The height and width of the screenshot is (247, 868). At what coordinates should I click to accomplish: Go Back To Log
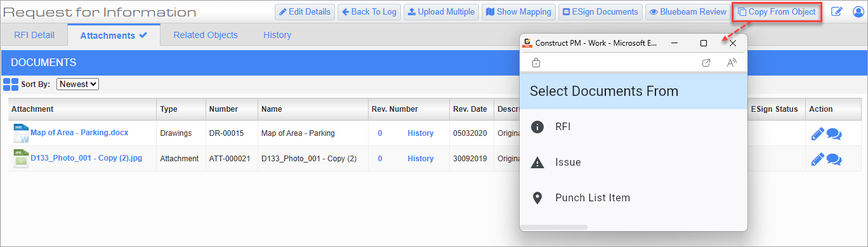[369, 12]
